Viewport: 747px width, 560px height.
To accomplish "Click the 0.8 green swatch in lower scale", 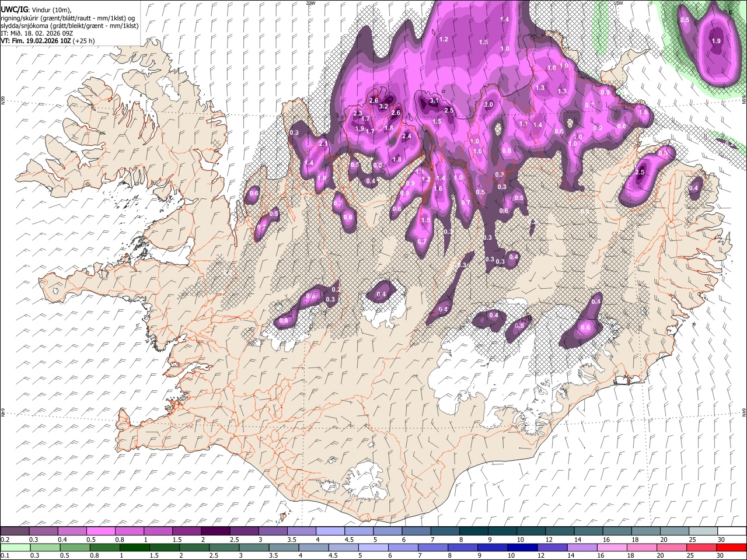I will (x=104, y=548).
